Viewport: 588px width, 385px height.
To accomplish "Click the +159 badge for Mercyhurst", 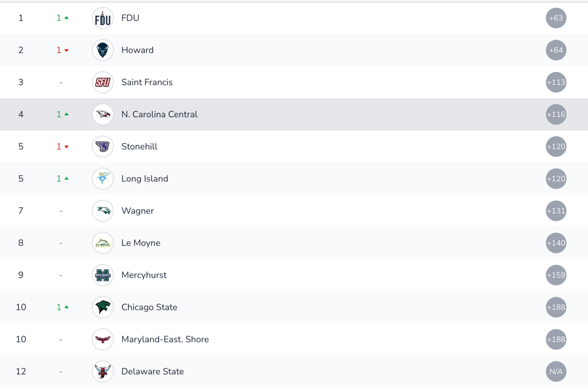I will click(556, 275).
